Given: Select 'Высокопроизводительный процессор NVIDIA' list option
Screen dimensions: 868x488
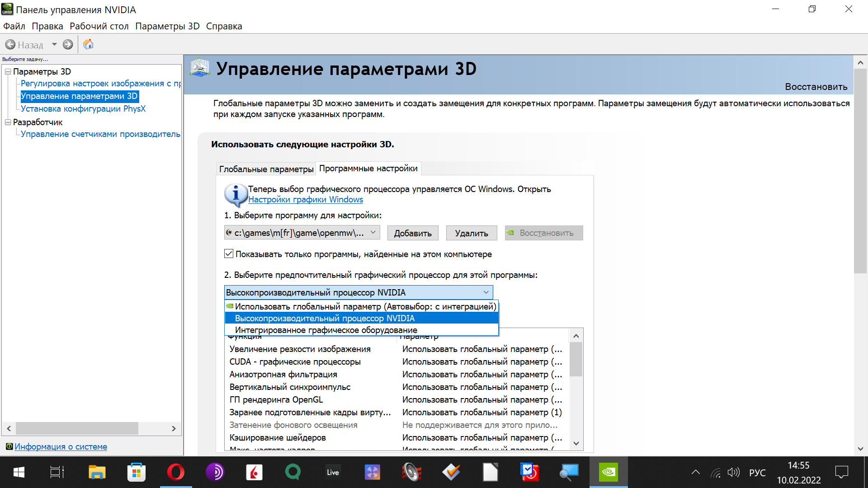Looking at the screenshot, I should tap(362, 318).
